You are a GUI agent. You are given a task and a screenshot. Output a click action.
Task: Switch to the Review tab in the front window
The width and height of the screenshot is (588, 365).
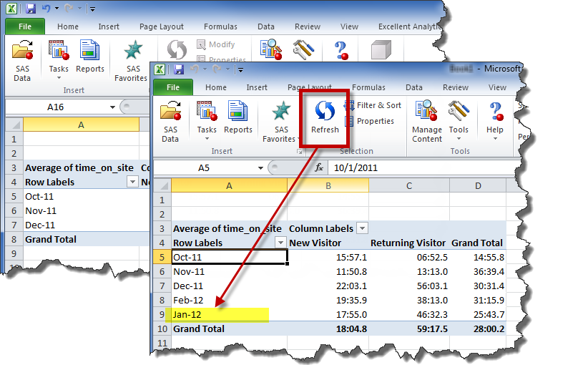455,88
